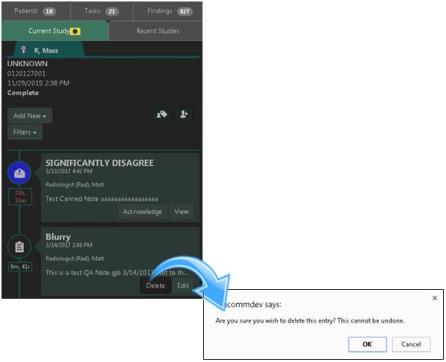Open the Tasks tab
This screenshot has height=362, width=446.
[102, 11]
